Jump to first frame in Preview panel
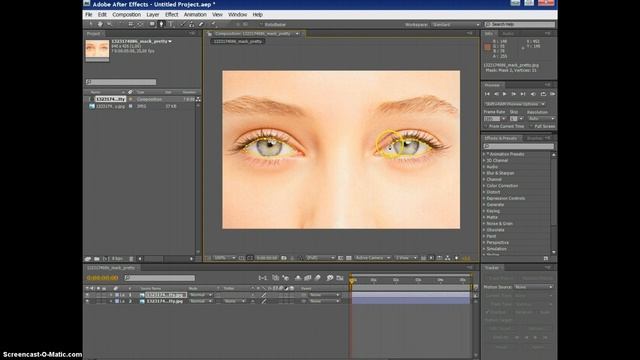 (487, 94)
